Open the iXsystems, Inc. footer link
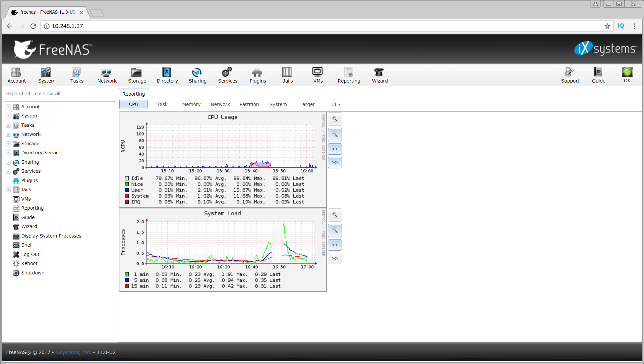 pos(73,352)
